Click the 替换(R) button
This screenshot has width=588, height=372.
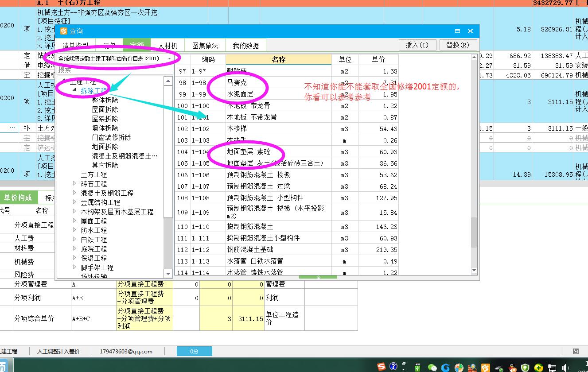(458, 45)
